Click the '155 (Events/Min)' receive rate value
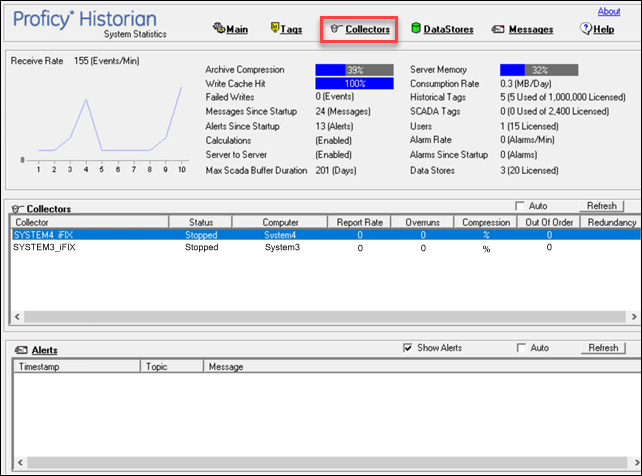Viewport: 642px width, 476px height. click(x=106, y=61)
